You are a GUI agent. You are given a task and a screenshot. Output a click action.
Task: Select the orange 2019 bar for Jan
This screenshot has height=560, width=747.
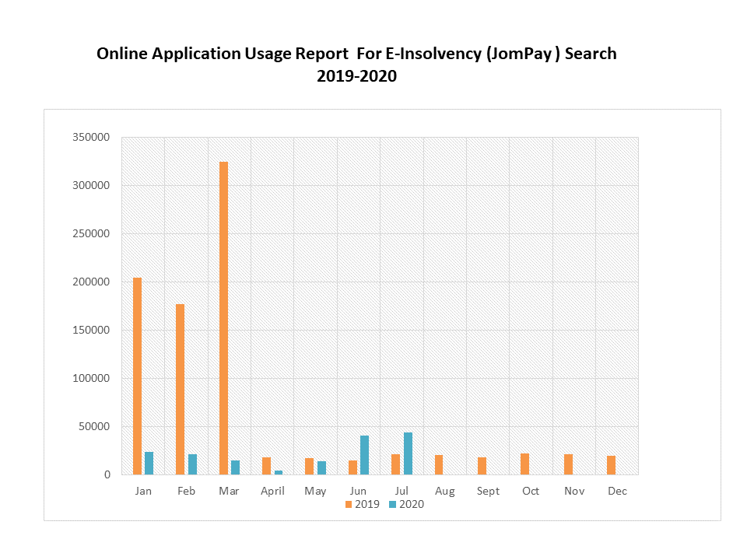point(137,376)
